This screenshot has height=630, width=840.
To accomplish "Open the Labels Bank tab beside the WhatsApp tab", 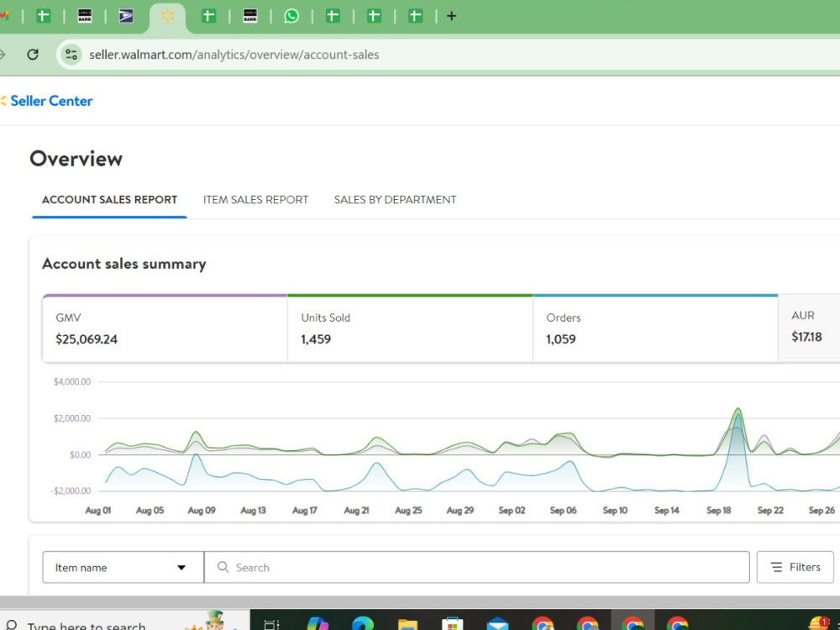I will (250, 16).
